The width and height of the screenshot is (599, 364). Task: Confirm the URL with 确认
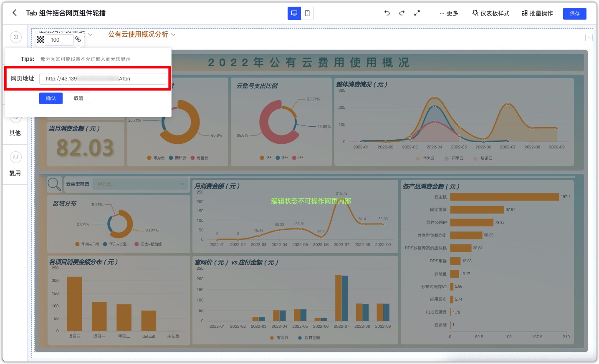[51, 98]
